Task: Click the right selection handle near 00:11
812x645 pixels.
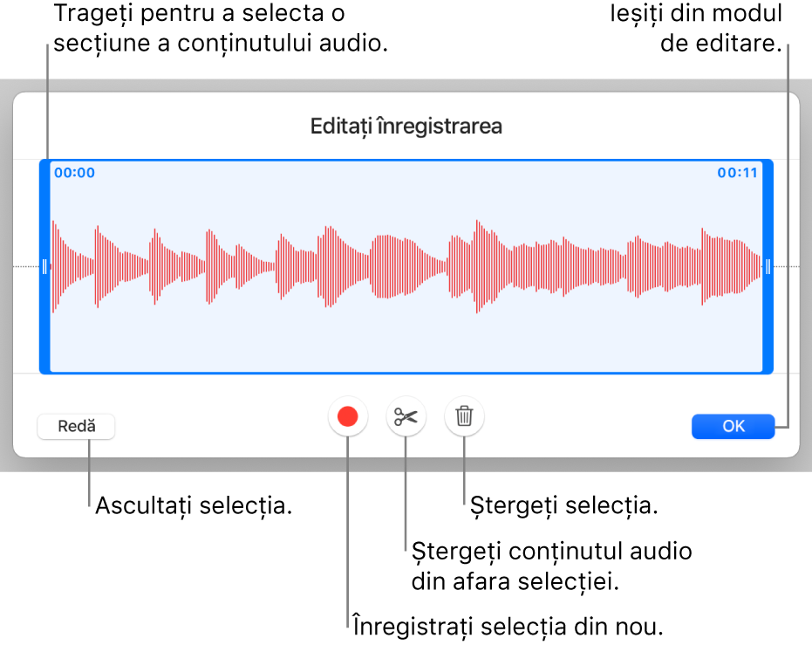Action: [x=768, y=266]
